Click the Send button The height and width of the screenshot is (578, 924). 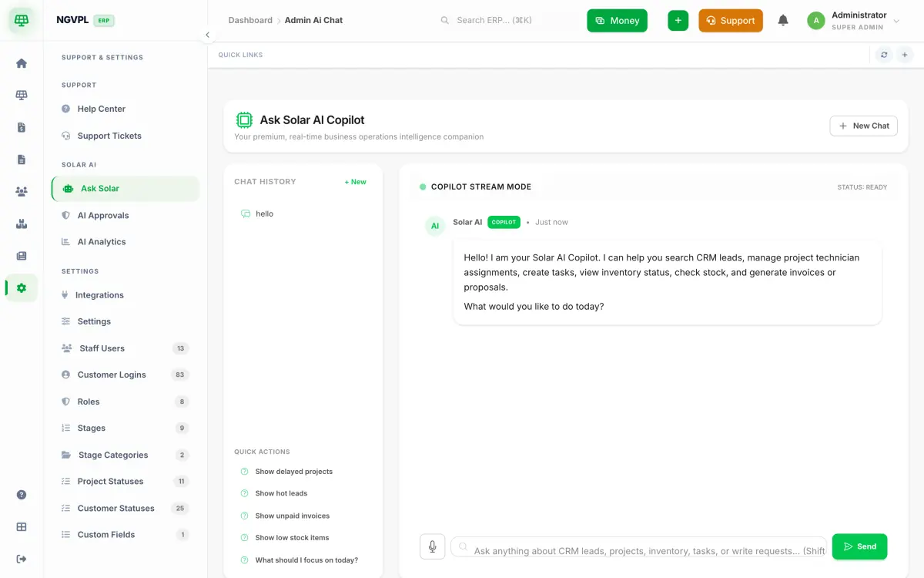coord(860,546)
